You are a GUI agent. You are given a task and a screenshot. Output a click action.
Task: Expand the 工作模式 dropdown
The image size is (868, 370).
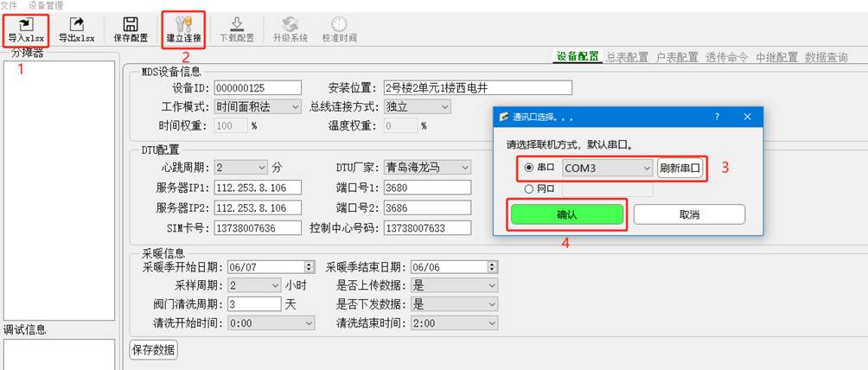pyautogui.click(x=294, y=107)
